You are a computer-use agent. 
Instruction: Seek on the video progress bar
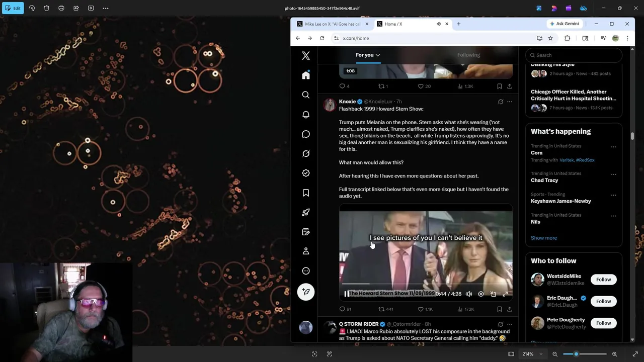click(426, 285)
